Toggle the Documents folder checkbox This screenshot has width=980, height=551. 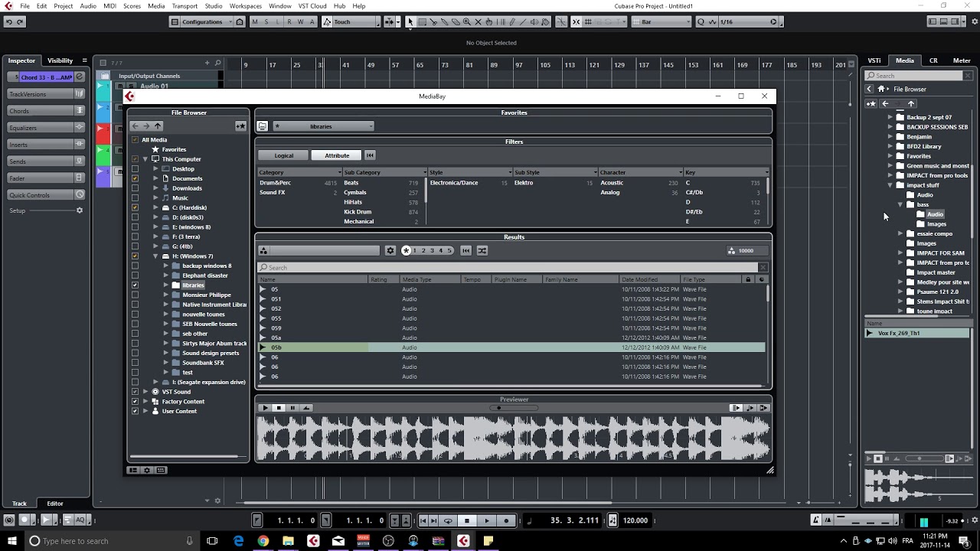click(x=136, y=178)
